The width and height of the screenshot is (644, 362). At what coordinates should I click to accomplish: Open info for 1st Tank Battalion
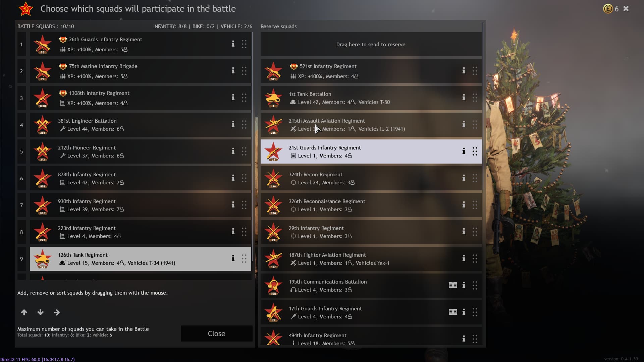click(464, 98)
